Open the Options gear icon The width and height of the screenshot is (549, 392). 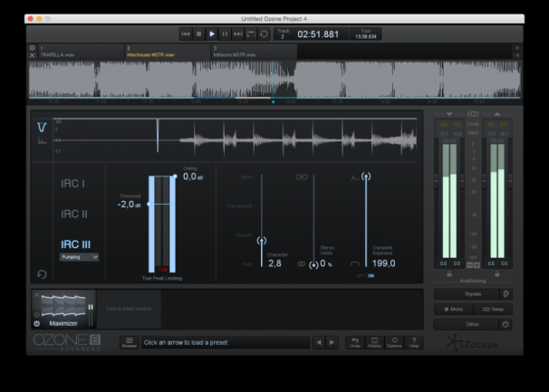point(394,341)
